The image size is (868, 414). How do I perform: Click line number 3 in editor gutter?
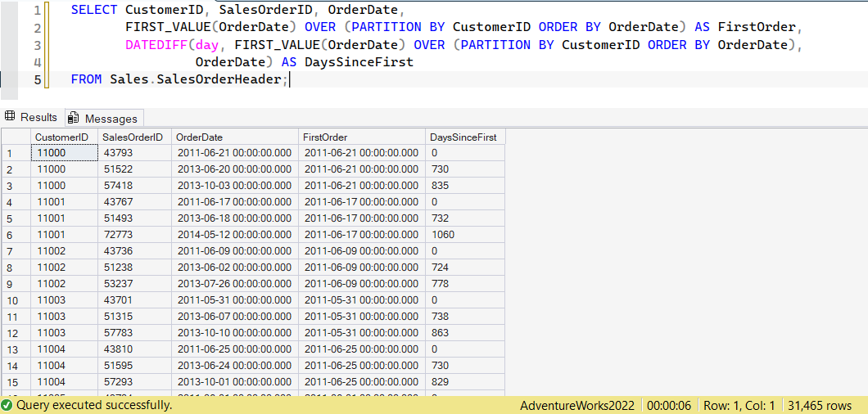point(37,45)
